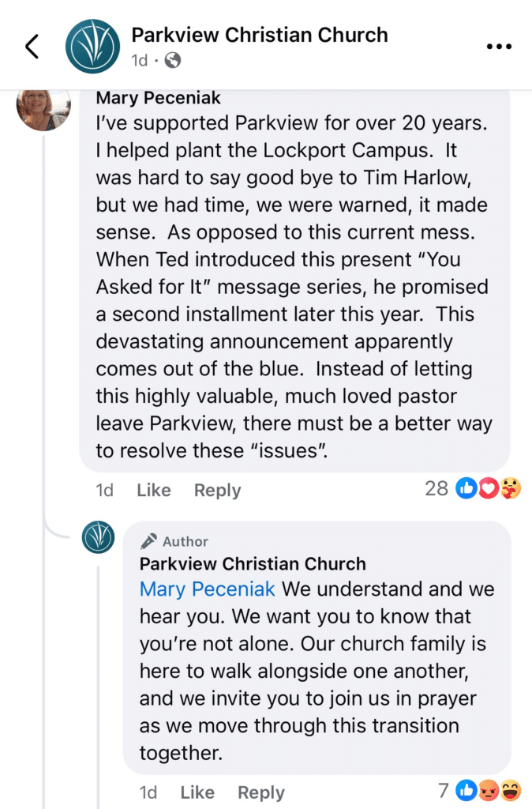Tap the haha reaction on church's reply
Screen dimensions: 532x809
[510, 788]
